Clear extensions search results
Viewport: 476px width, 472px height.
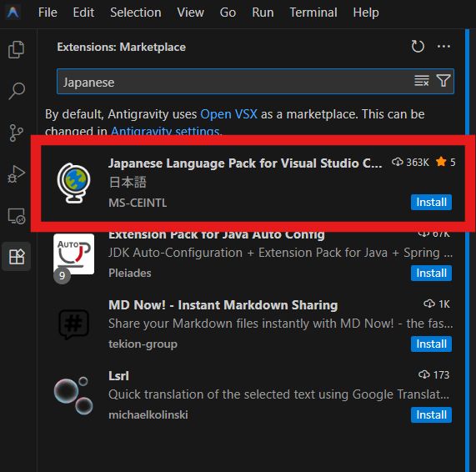422,81
